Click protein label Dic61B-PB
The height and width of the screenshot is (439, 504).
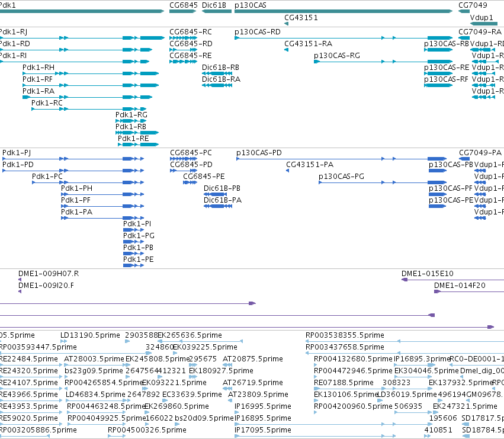pos(222,188)
